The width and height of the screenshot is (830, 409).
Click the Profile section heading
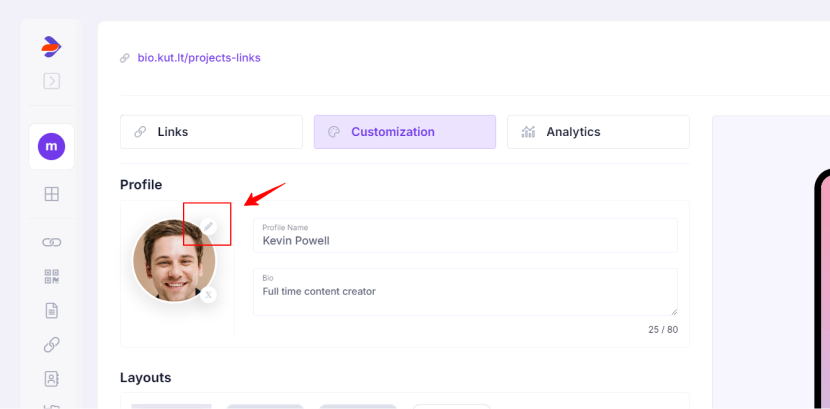click(x=141, y=185)
